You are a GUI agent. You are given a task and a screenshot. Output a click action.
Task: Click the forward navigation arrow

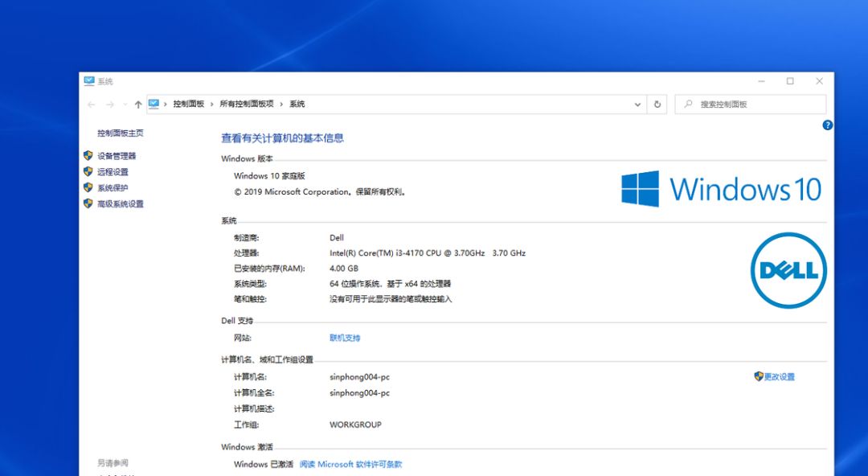(x=109, y=105)
